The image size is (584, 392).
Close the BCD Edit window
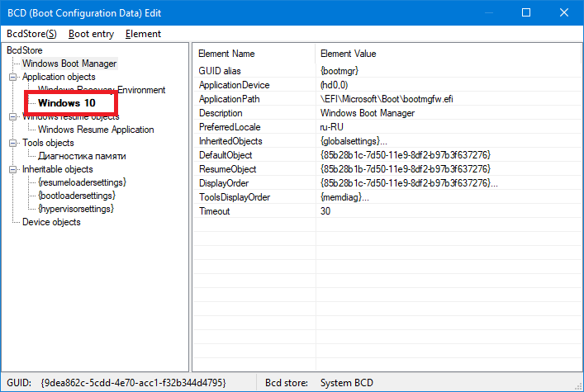564,12
